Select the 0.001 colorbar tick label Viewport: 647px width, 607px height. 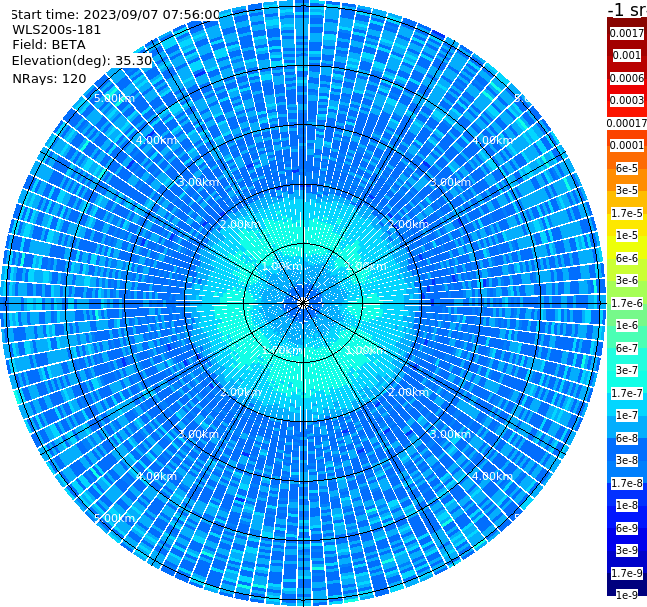point(627,55)
